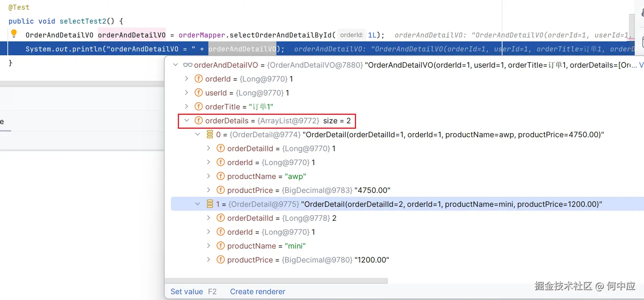The width and height of the screenshot is (644, 300).
Task: Select the orderTitle = "订单1" row text
Action: click(x=239, y=107)
